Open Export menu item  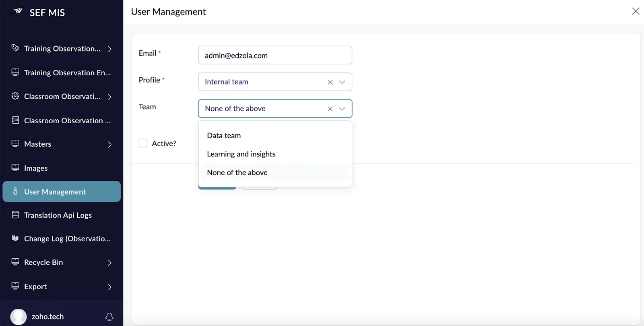pos(62,287)
